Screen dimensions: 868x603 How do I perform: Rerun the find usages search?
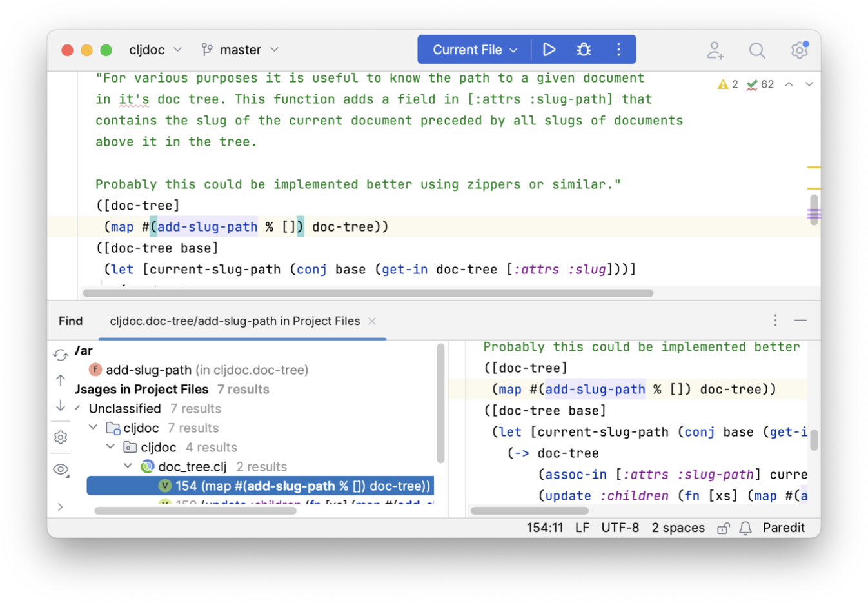click(61, 355)
